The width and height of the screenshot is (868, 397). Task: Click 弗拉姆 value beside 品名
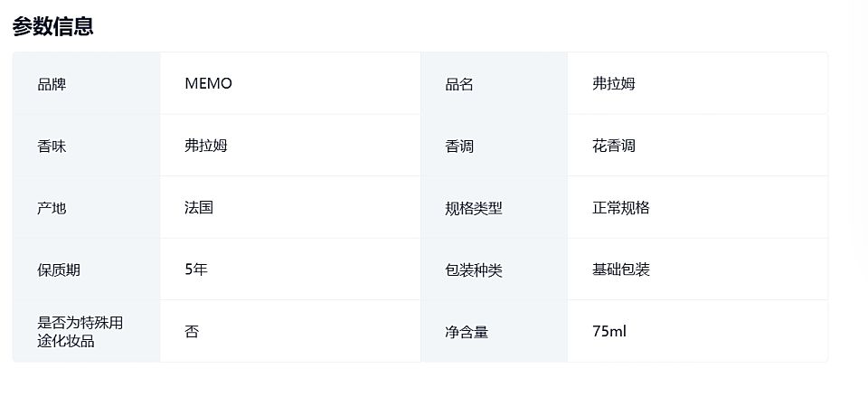(613, 83)
